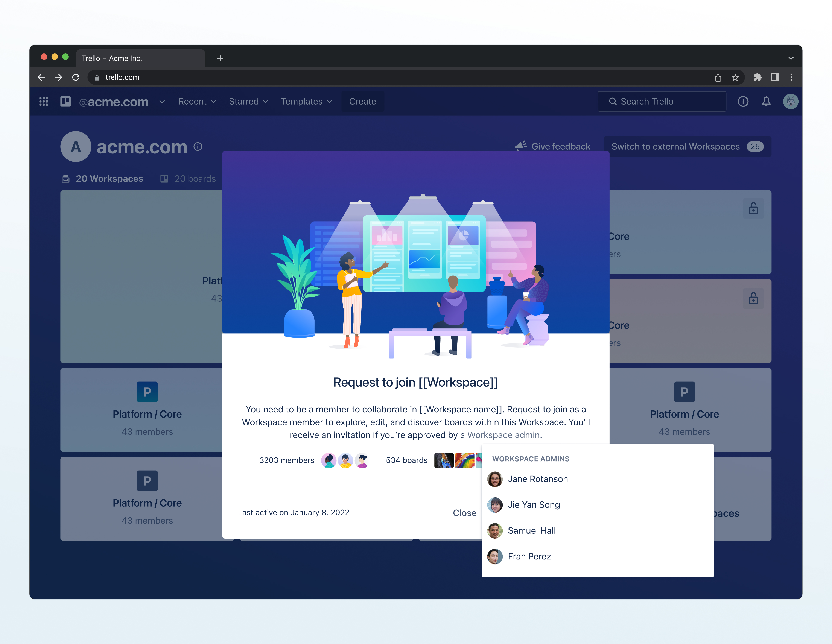The width and height of the screenshot is (832, 644).
Task: Open the acme.com workspace info icon
Action: point(198,147)
